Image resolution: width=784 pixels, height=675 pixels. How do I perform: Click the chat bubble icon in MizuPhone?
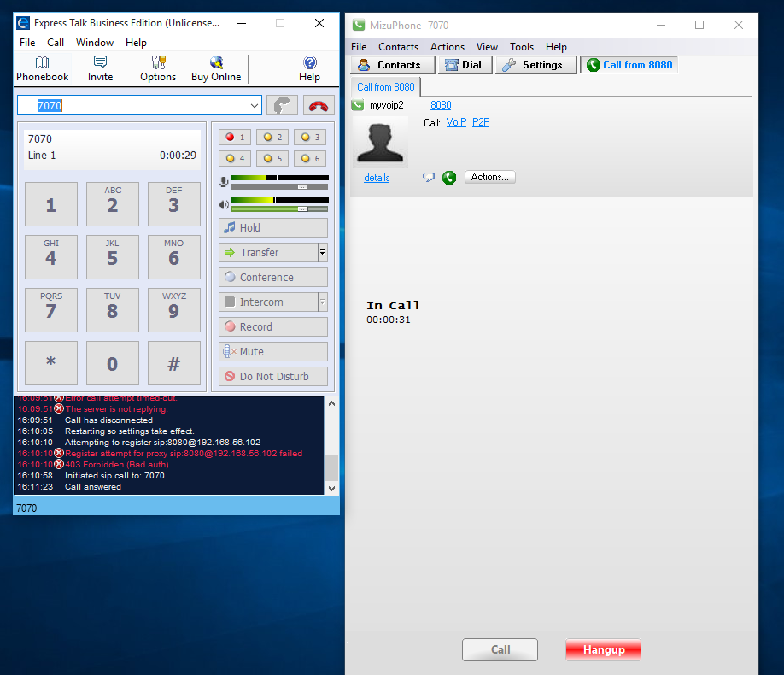pos(429,178)
